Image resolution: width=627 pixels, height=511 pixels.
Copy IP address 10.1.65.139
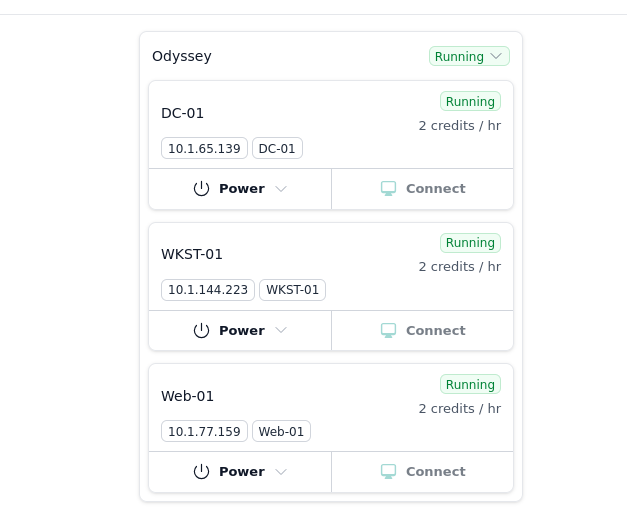coord(204,149)
